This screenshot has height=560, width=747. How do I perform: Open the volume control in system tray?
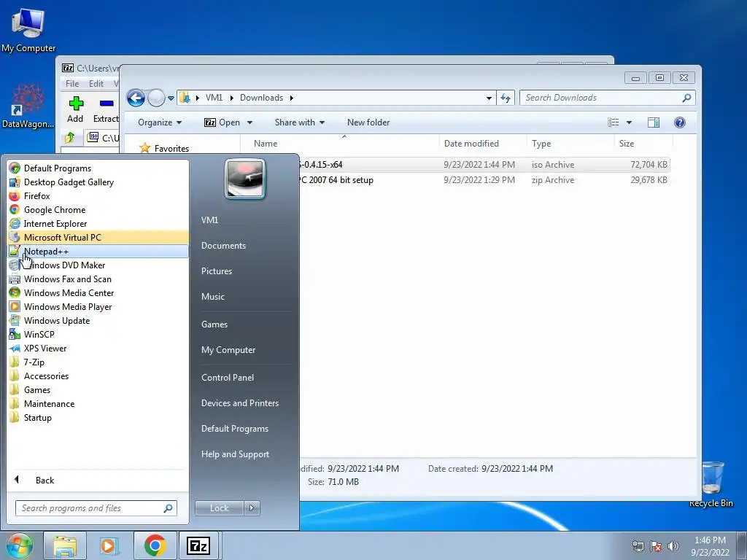[x=673, y=545]
